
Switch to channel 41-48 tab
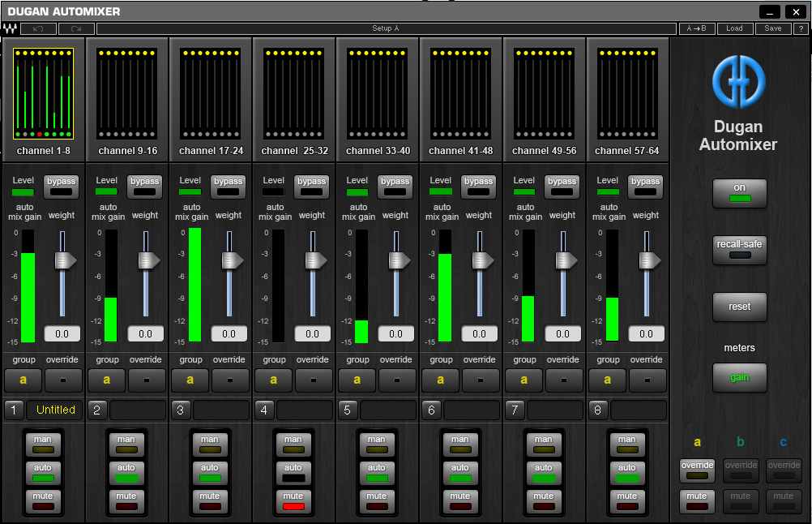pyautogui.click(x=461, y=94)
